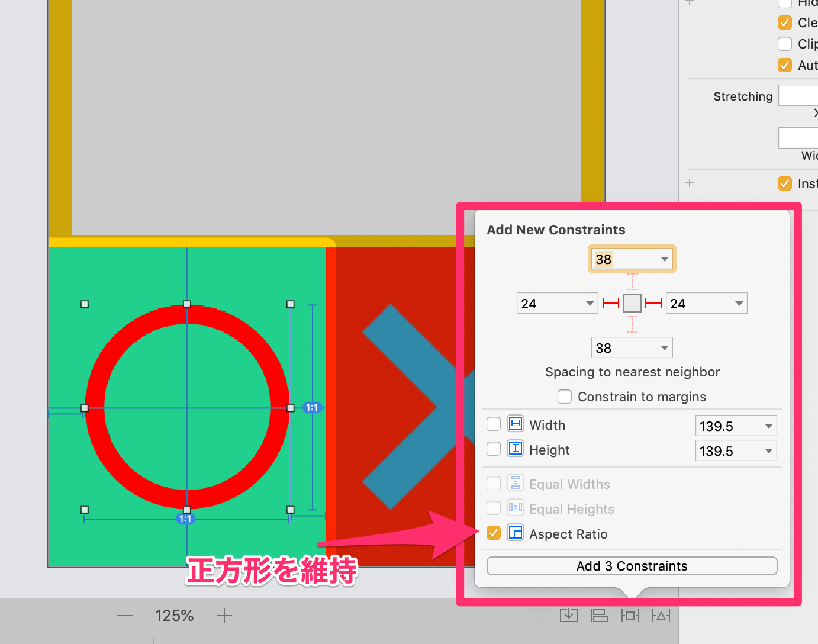Click the Update Frames icon
This screenshot has width=818, height=644.
tap(537, 616)
